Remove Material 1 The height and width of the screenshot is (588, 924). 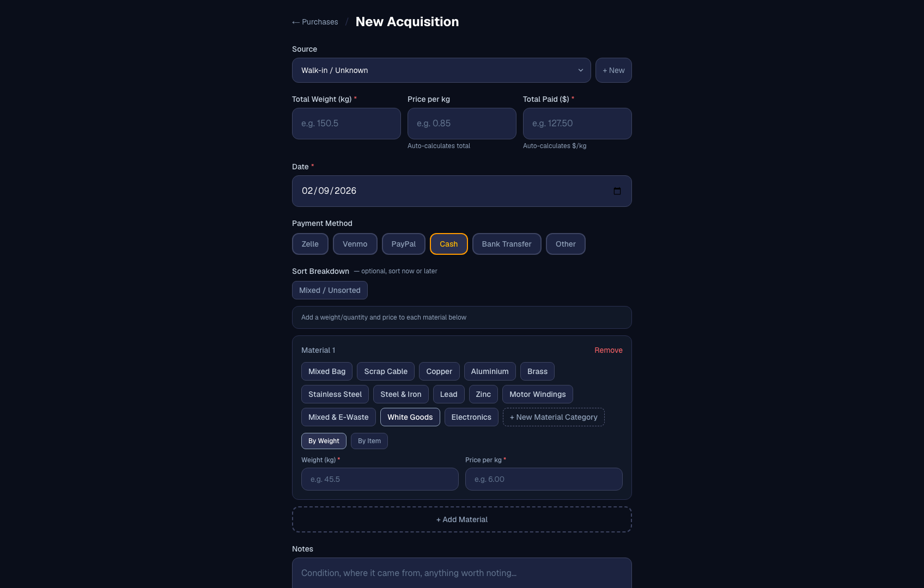609,350
